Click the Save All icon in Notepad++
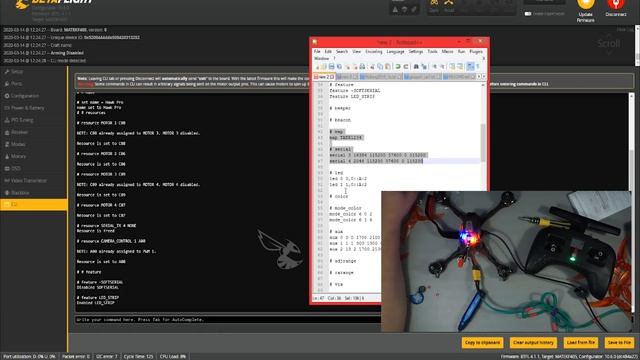 (x=339, y=67)
